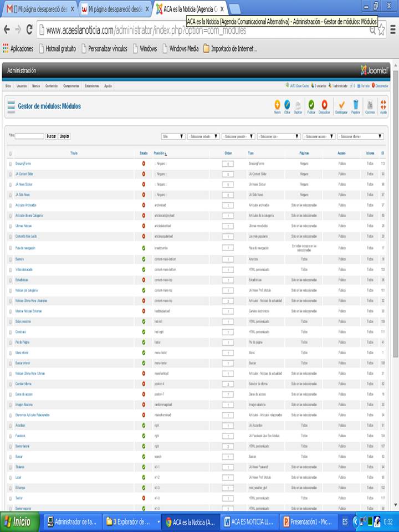Open the Sitio admin menu
The image size is (399, 532).
tap(8, 86)
